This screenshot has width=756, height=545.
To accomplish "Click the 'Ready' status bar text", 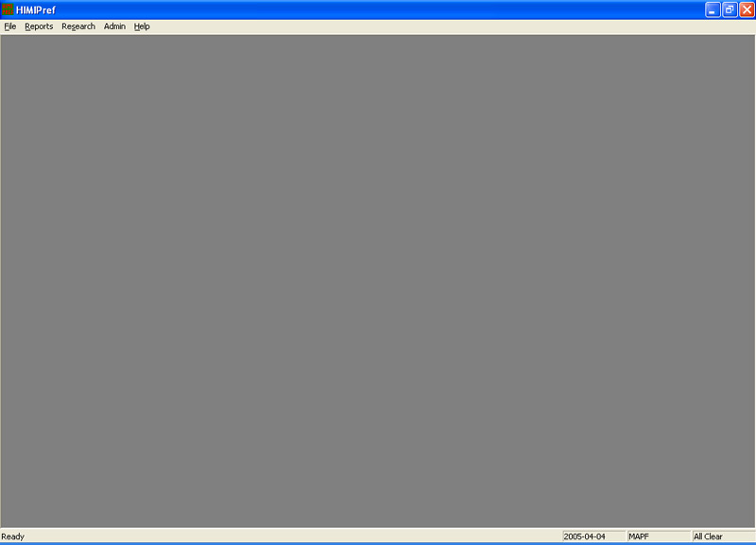I will click(x=13, y=536).
